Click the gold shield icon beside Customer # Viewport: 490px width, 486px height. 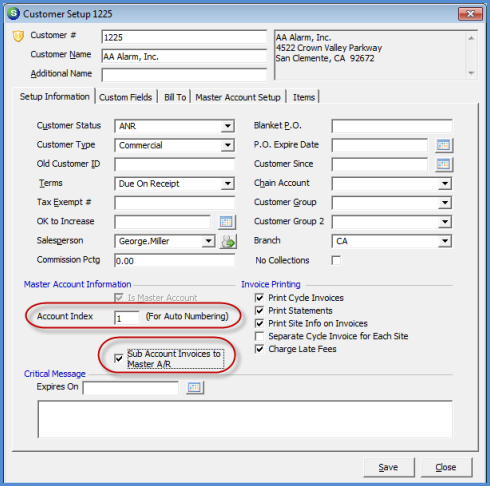pyautogui.click(x=18, y=36)
